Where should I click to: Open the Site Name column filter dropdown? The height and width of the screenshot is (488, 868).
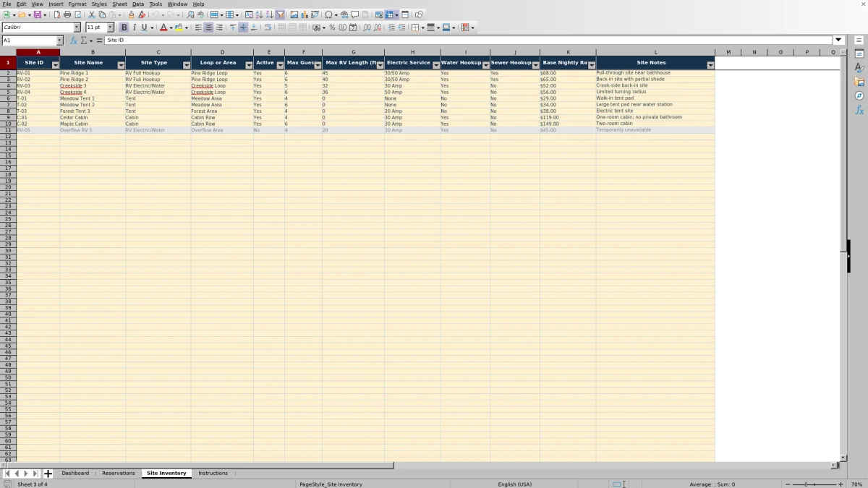121,65
